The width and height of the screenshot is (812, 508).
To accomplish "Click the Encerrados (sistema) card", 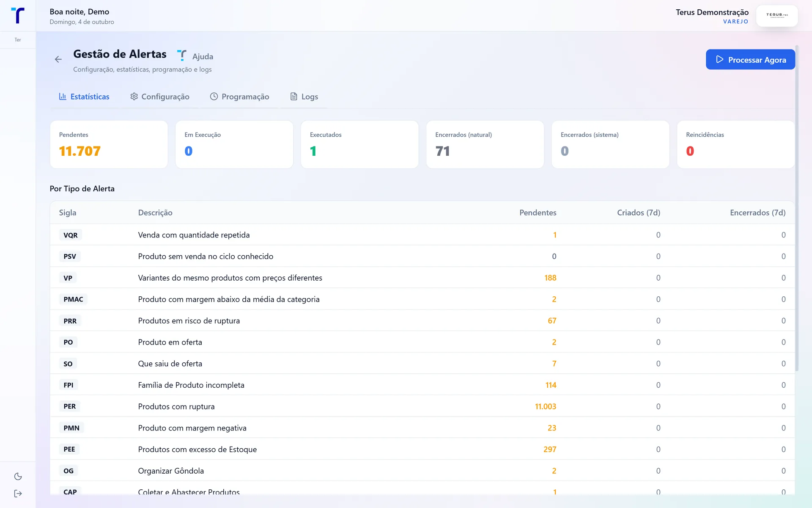I will click(x=611, y=144).
